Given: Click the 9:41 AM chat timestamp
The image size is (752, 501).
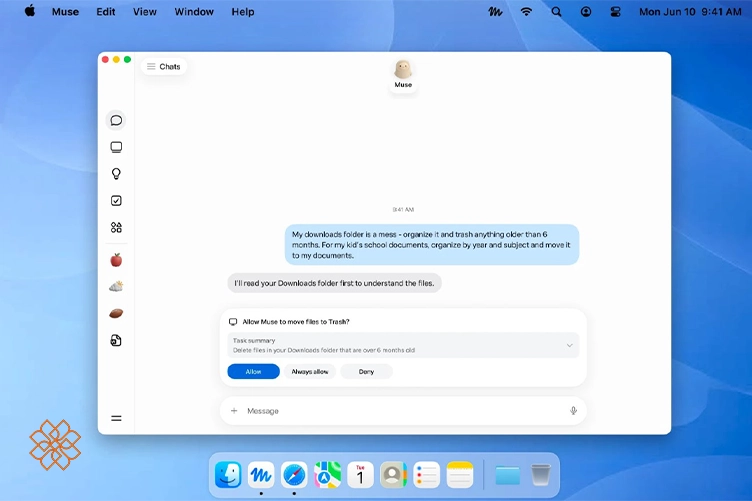Looking at the screenshot, I should (403, 210).
